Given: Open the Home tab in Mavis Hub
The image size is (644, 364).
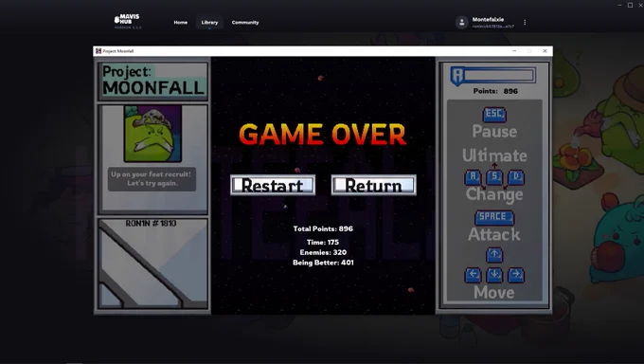Looking at the screenshot, I should click(x=180, y=22).
